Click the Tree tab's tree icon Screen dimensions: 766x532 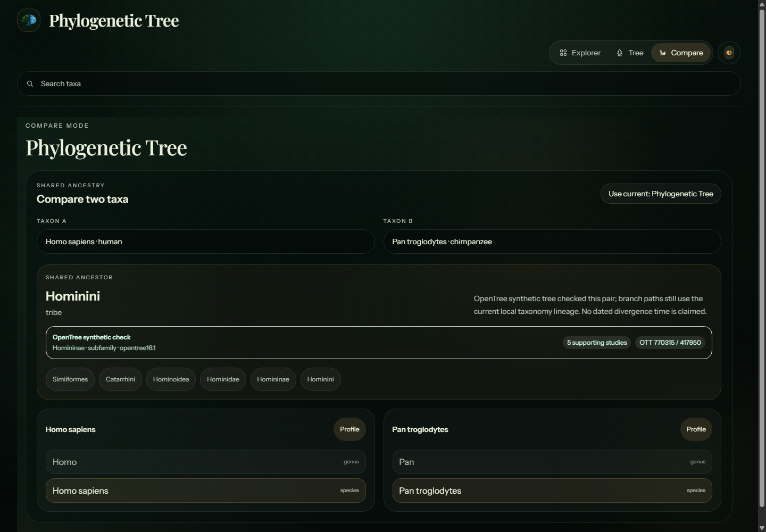tap(620, 53)
